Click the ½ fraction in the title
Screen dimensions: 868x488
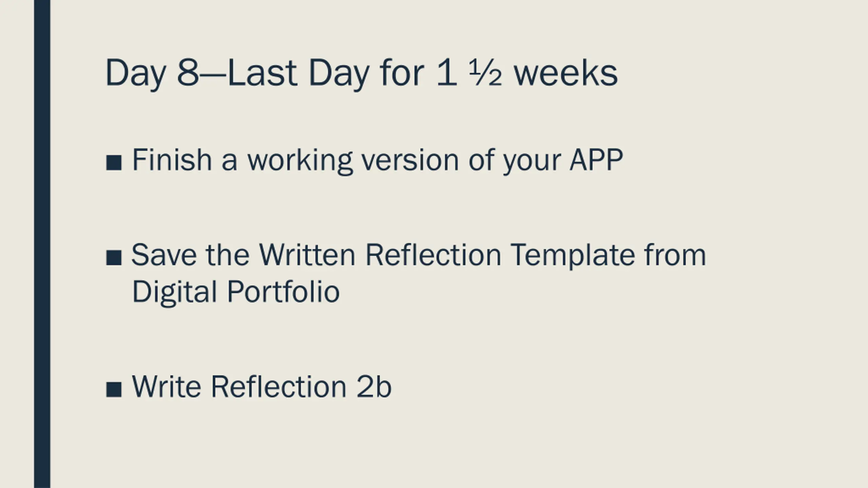point(485,73)
